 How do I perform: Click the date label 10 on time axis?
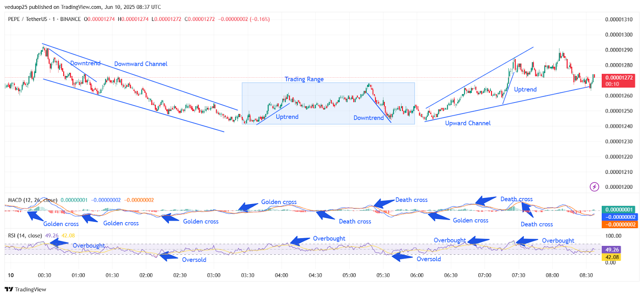click(11, 275)
